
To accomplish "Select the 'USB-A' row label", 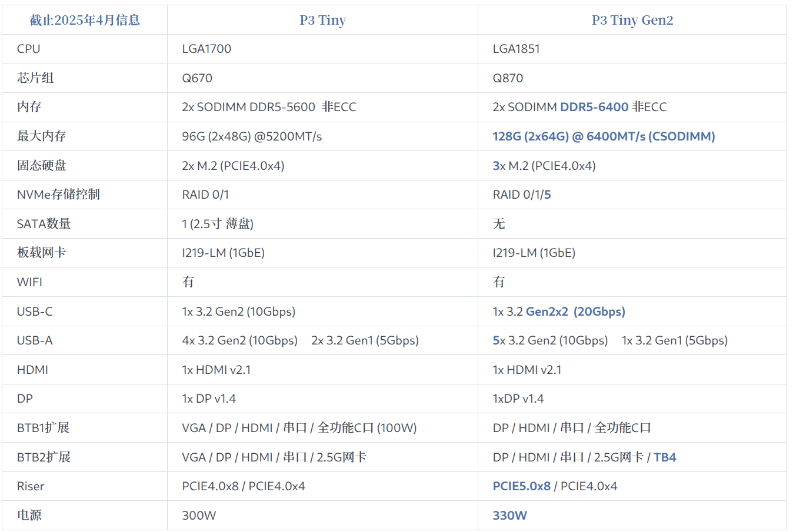I will (35, 340).
